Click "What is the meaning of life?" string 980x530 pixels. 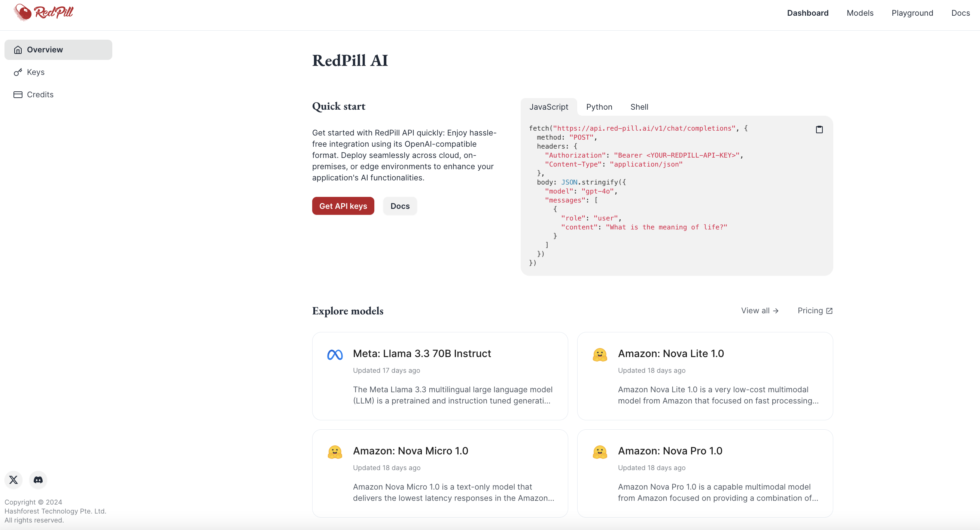click(x=666, y=227)
